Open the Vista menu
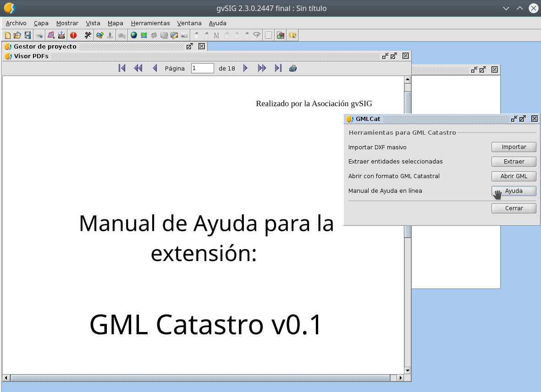Viewport: 541px width, 392px height. (93, 23)
